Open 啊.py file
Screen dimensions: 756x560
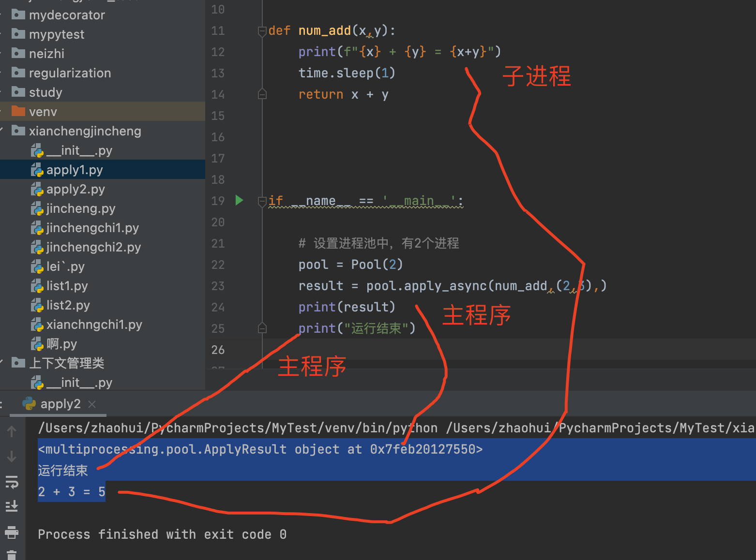point(61,344)
